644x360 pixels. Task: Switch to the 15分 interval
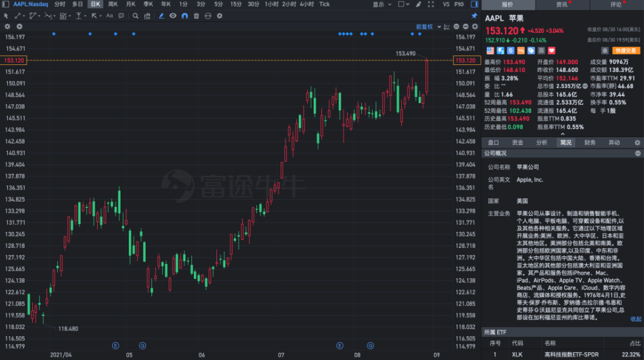click(x=236, y=4)
